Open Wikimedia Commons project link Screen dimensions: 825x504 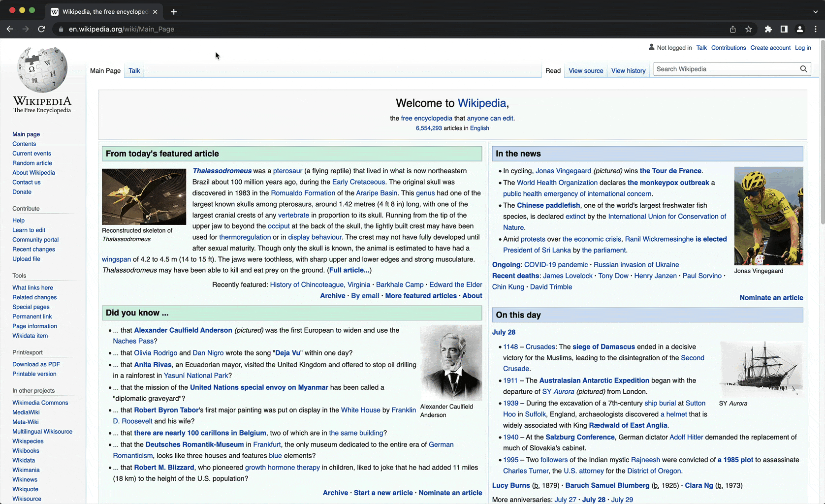40,403
